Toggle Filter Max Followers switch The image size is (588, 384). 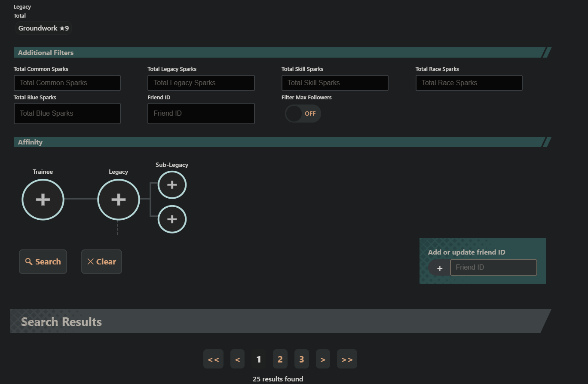point(303,114)
